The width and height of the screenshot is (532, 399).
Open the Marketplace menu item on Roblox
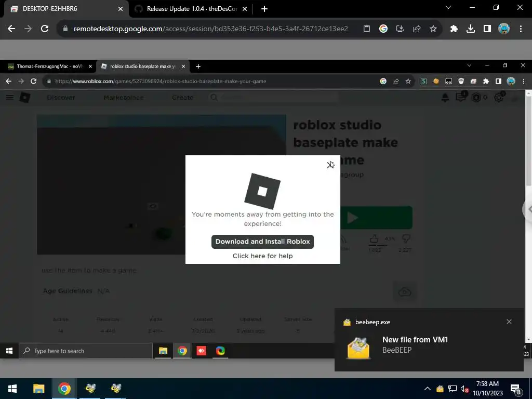click(x=124, y=98)
